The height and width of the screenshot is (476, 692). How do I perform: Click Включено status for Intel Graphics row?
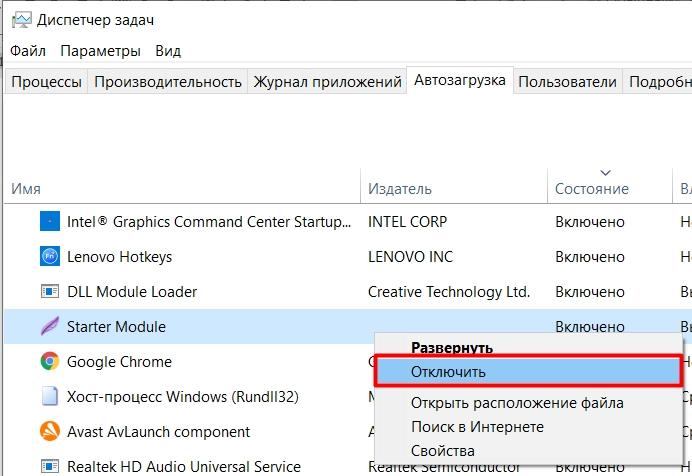coord(590,222)
